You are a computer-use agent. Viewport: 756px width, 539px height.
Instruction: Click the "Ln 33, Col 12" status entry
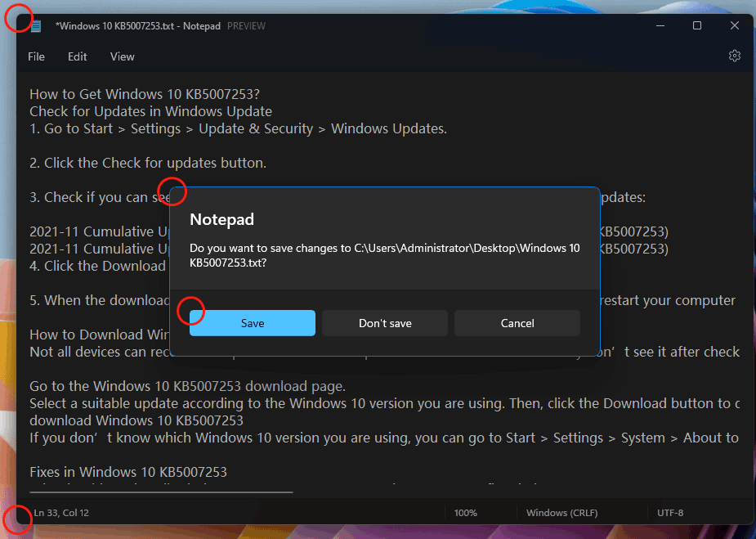point(61,513)
